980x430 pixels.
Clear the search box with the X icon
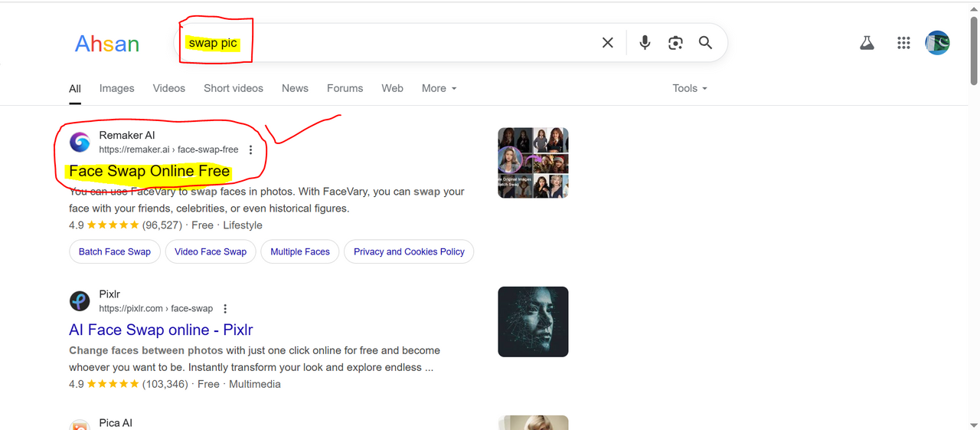point(608,43)
